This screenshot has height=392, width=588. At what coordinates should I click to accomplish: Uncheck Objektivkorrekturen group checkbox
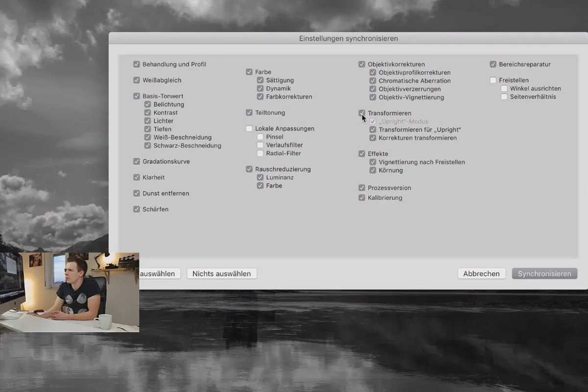(x=362, y=64)
